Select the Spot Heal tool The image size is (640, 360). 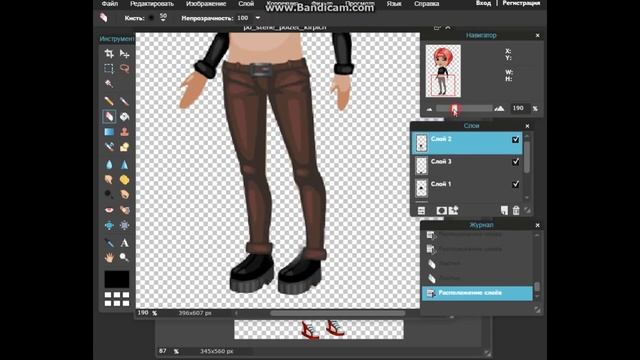[124, 210]
